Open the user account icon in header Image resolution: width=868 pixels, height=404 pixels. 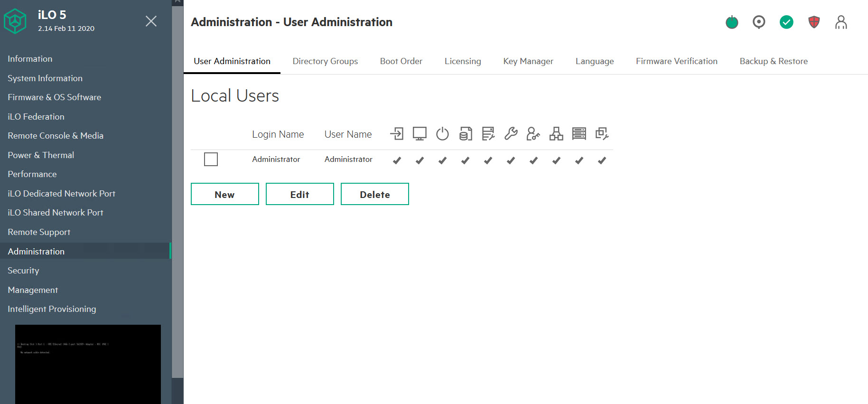pyautogui.click(x=841, y=22)
